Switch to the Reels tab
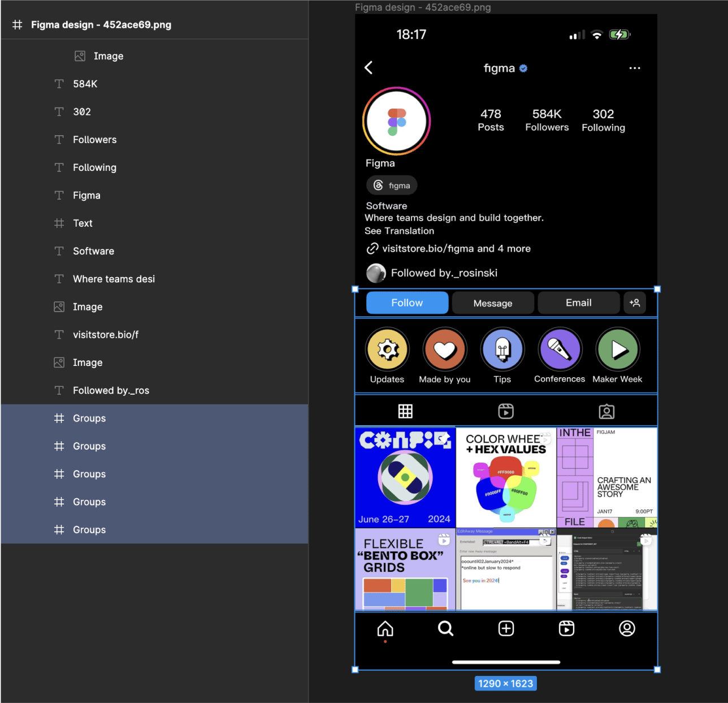This screenshot has width=728, height=703. (x=506, y=411)
